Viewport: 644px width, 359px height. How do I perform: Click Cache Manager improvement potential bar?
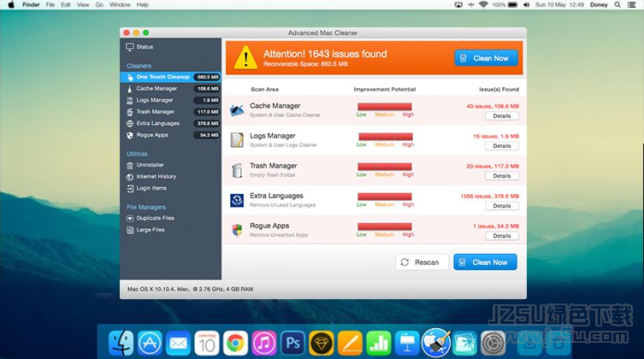tap(385, 107)
